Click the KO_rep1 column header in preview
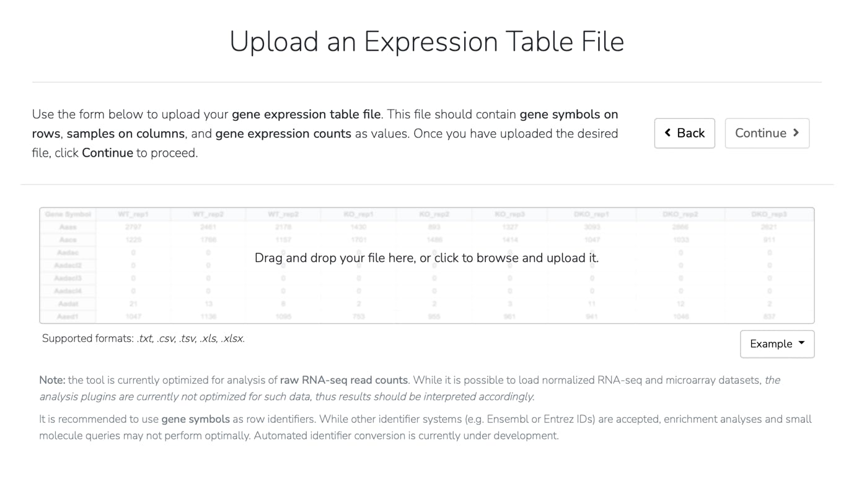 pos(358,214)
